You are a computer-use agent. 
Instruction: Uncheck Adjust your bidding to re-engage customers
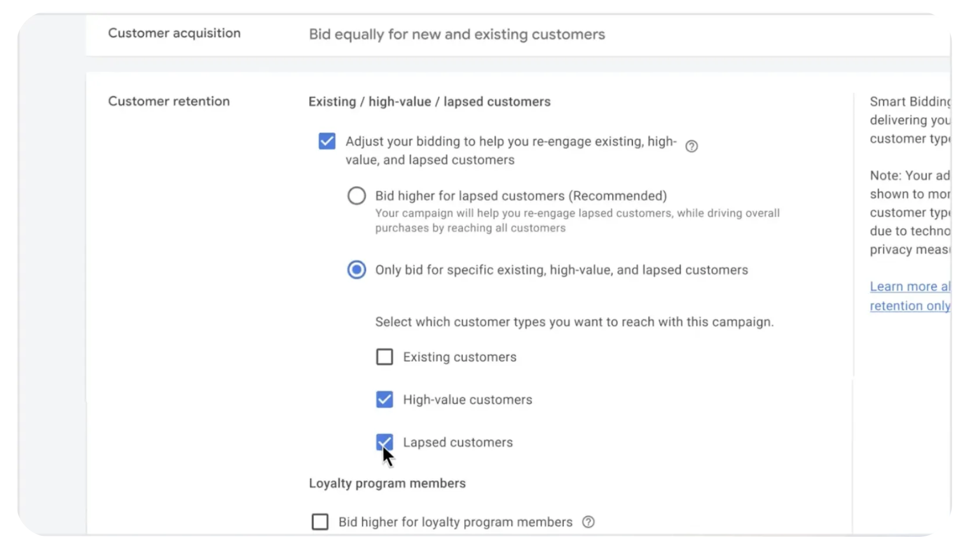(x=327, y=141)
